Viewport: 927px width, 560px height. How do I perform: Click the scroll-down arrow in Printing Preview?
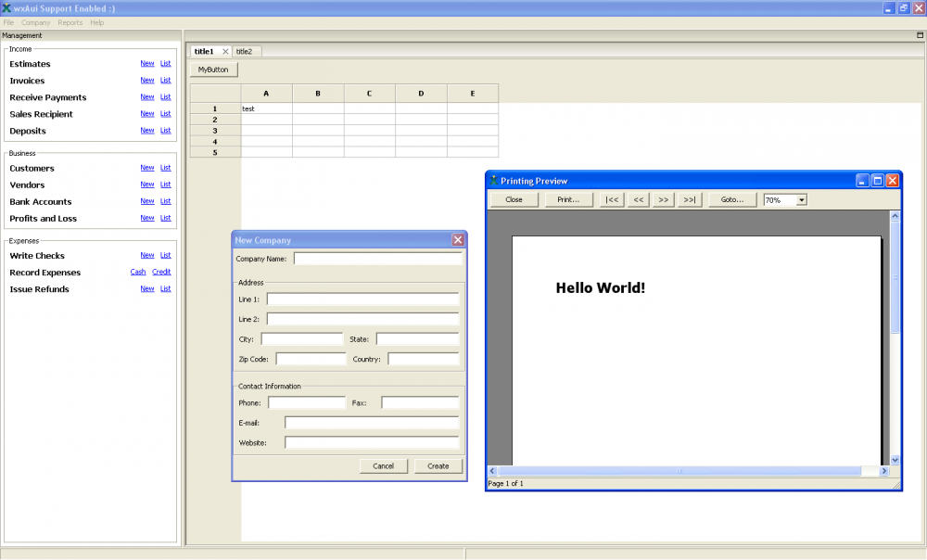click(895, 460)
